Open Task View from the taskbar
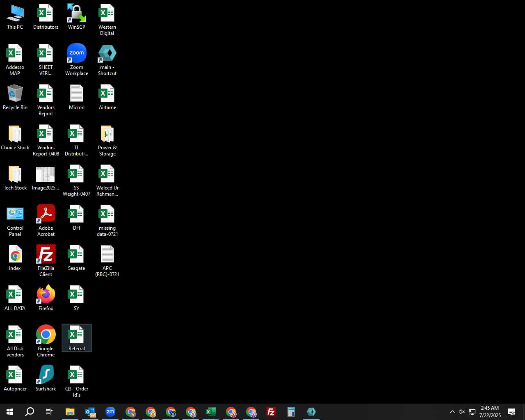Image resolution: width=525 pixels, height=420 pixels. pos(49,412)
